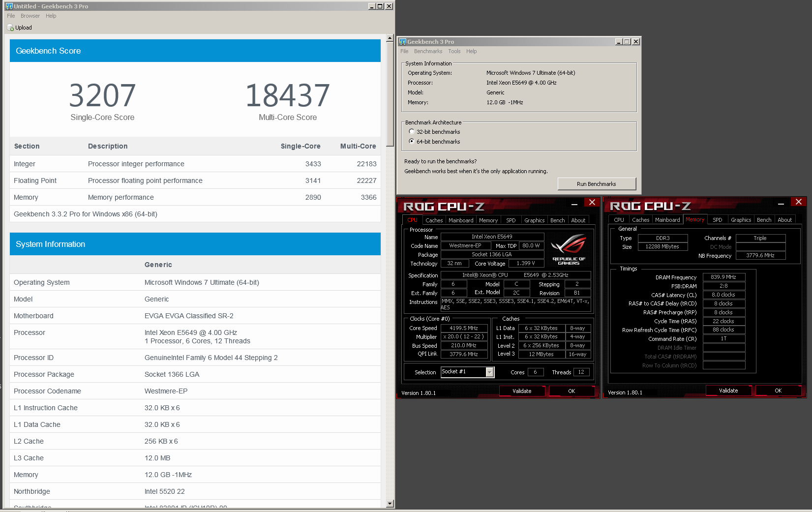Open File menu in Untitled Geekbench window

click(11, 16)
